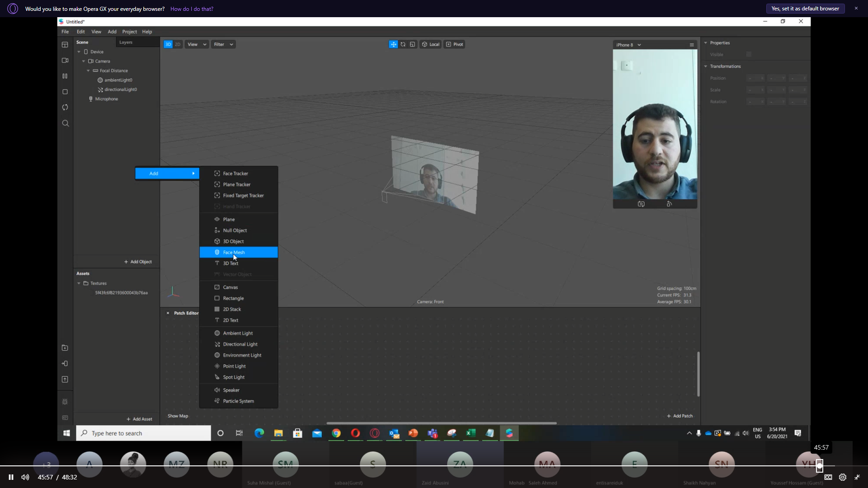Collapse the Focal Distance tree node
Image resolution: width=868 pixels, height=488 pixels.
coord(89,71)
